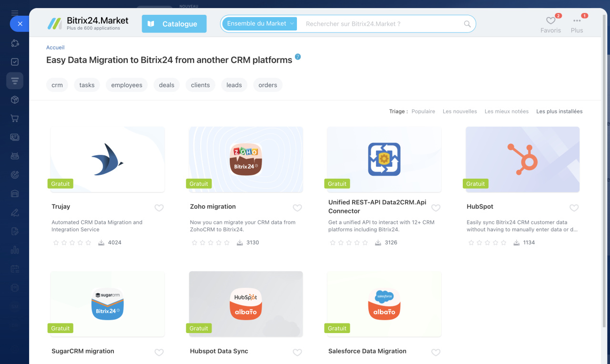Open the pen signature icon in sidebar

tap(15, 212)
